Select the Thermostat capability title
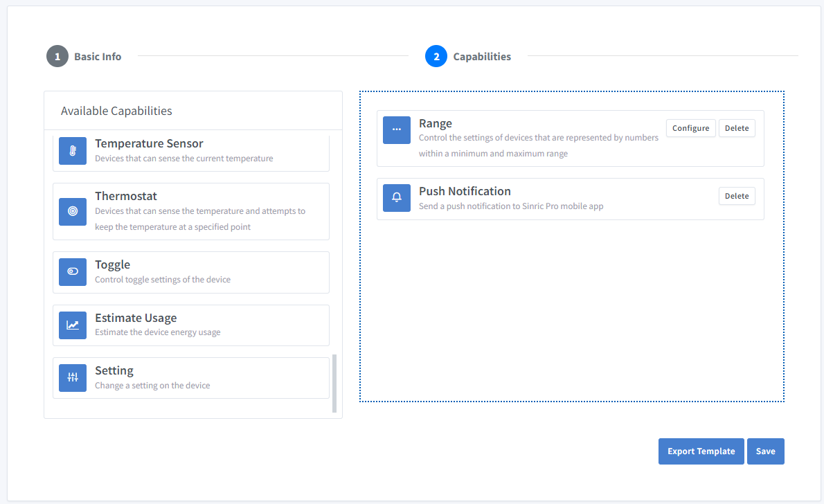 126,197
